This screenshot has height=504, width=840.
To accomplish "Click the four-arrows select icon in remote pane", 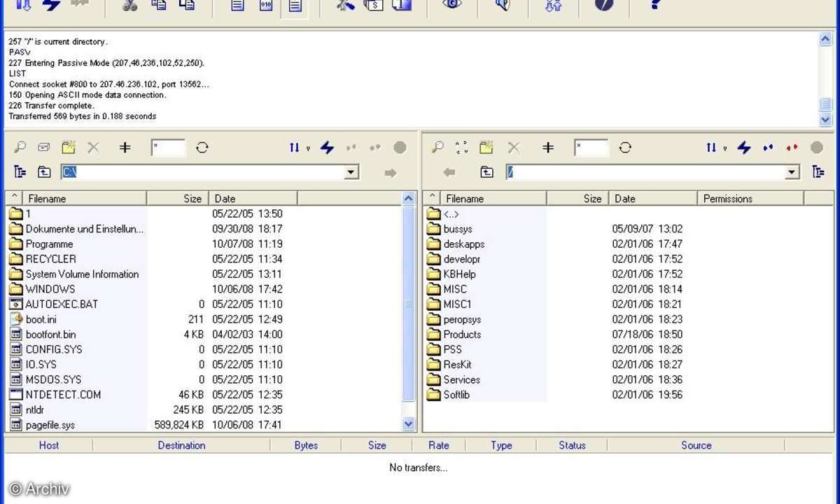I will pos(461,148).
